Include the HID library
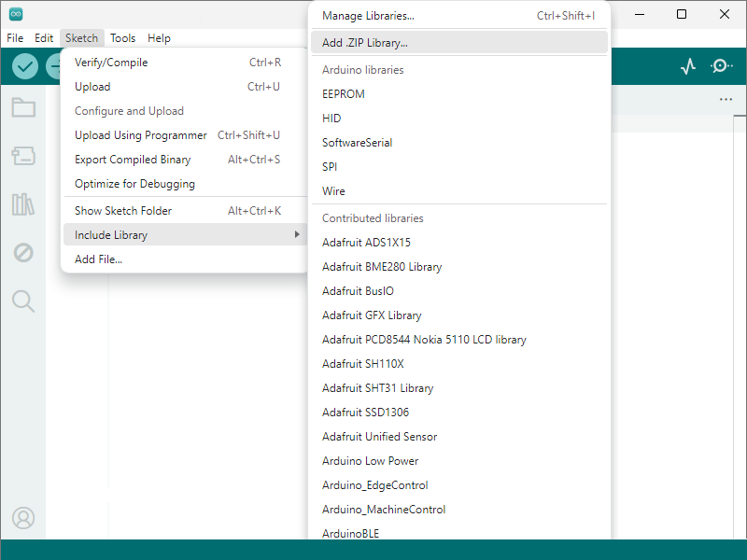This screenshot has height=560, width=747. (x=459, y=119)
